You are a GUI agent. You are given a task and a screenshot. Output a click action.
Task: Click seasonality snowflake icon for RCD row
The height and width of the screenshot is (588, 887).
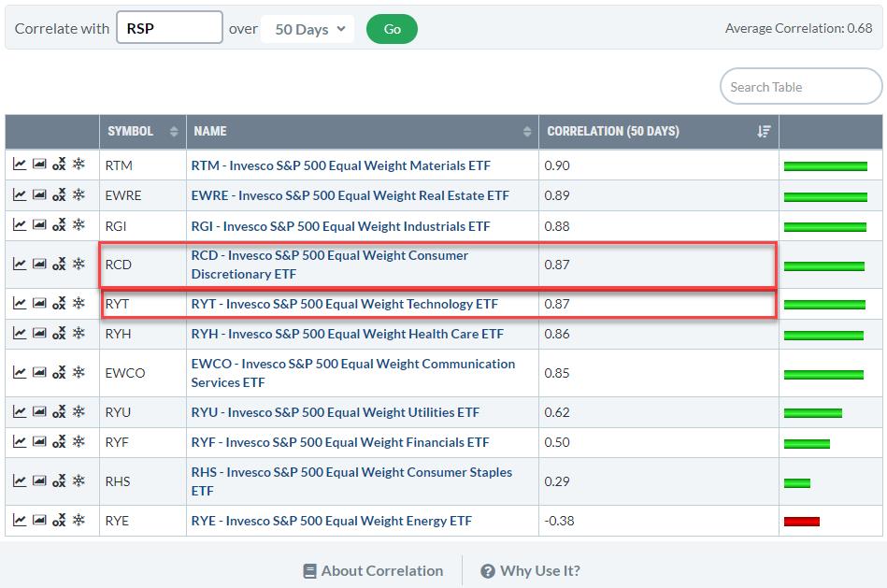tap(79, 265)
